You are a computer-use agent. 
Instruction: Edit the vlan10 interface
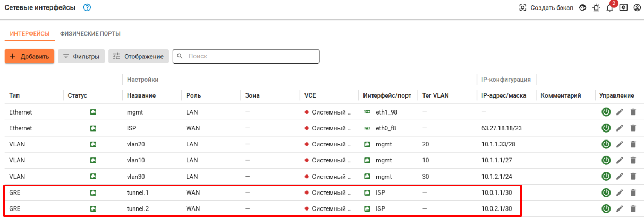tap(620, 160)
